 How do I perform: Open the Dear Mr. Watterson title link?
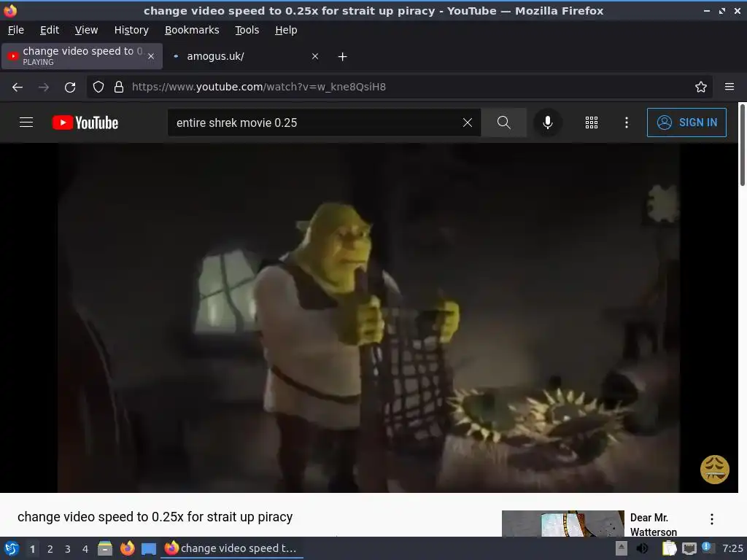(x=653, y=524)
